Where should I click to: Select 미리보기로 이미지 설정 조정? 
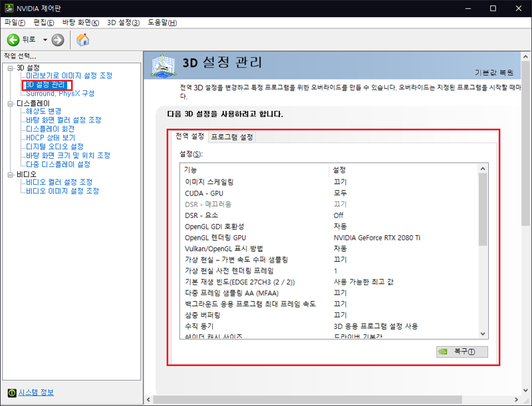coord(69,76)
